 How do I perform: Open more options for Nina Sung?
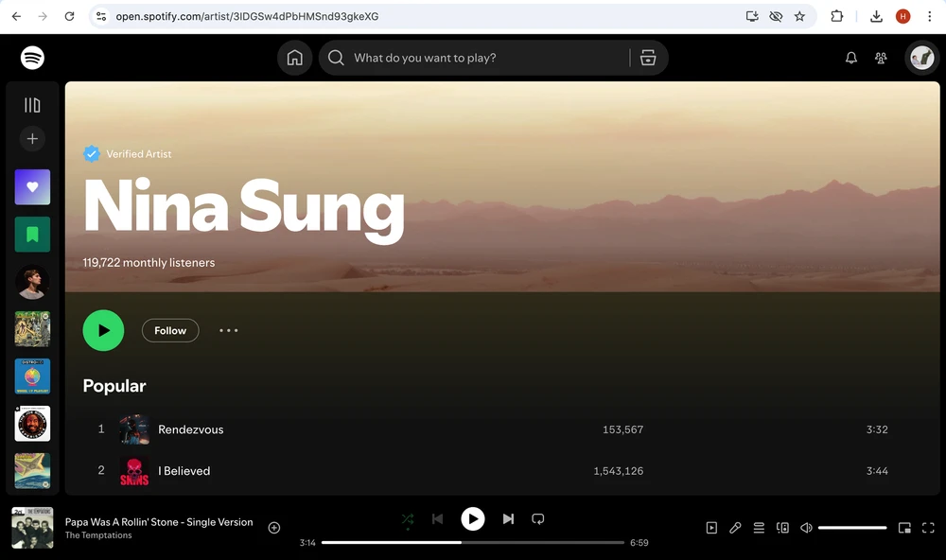point(229,331)
